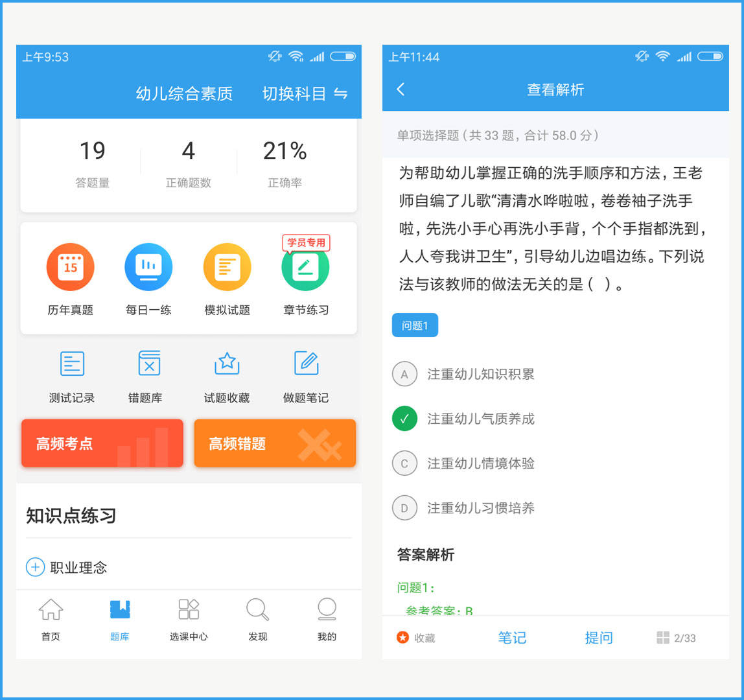Tap the 21% 正确率 statistic

tap(285, 163)
